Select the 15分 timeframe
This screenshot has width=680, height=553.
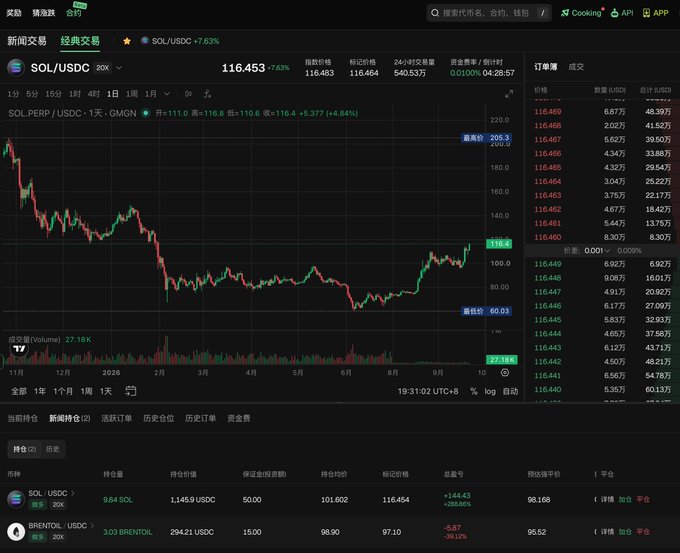pyautogui.click(x=53, y=94)
